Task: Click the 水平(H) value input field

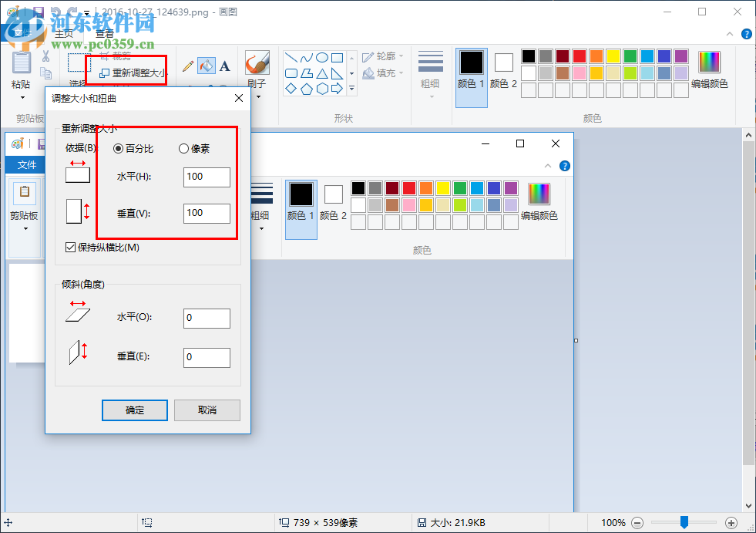Action: 206,177
